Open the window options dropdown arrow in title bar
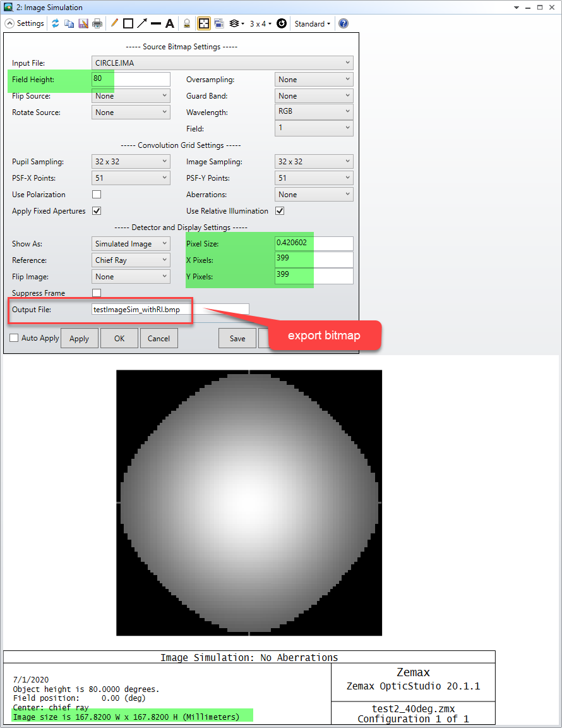 coord(516,8)
